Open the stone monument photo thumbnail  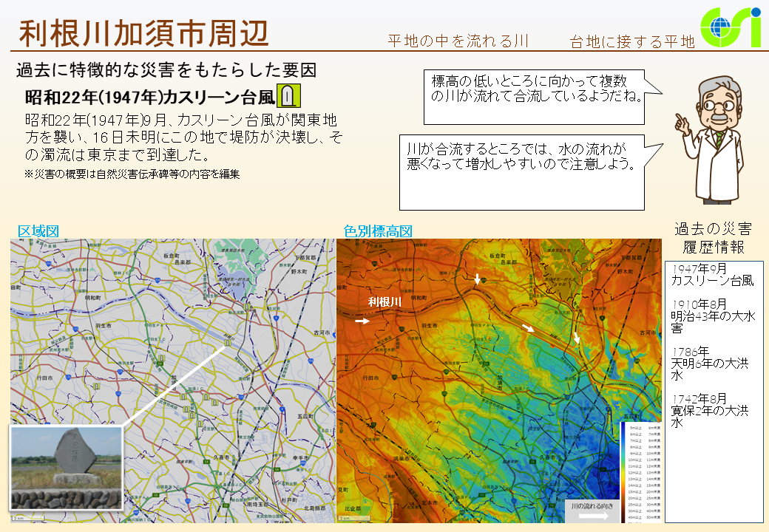(x=67, y=468)
